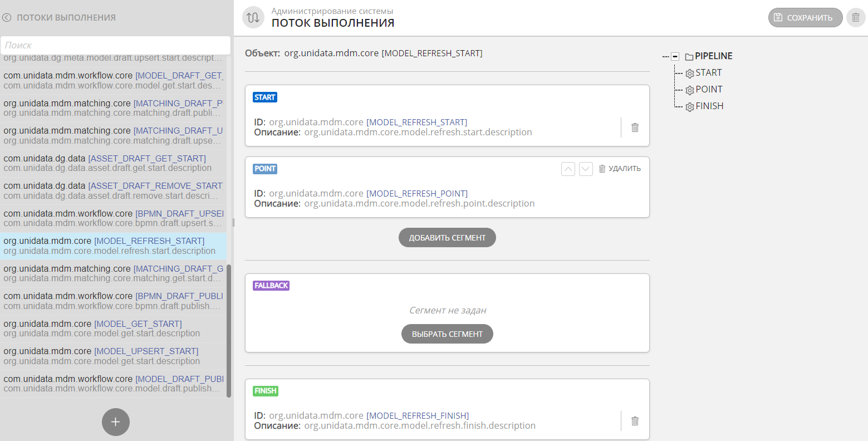Click the Сегмент не задан placeholder text

(448, 310)
